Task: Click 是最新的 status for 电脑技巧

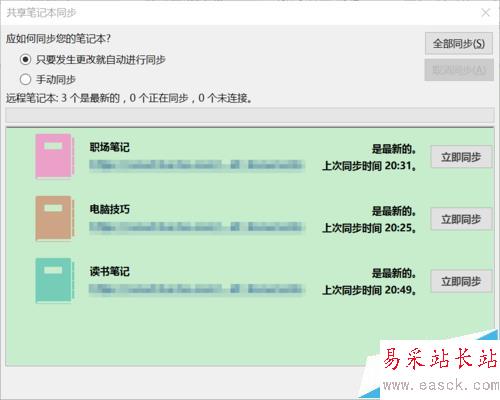Action: click(x=394, y=211)
